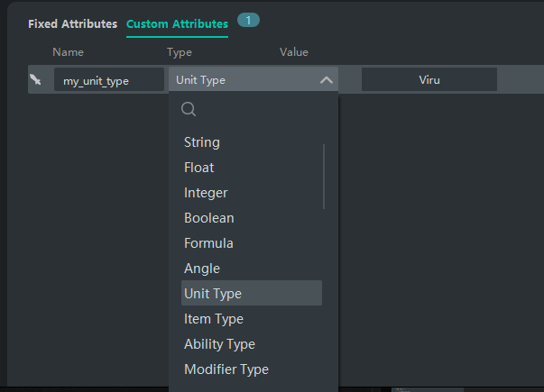This screenshot has height=392, width=544.
Task: Open the Unit Type combo box
Action: click(244, 80)
